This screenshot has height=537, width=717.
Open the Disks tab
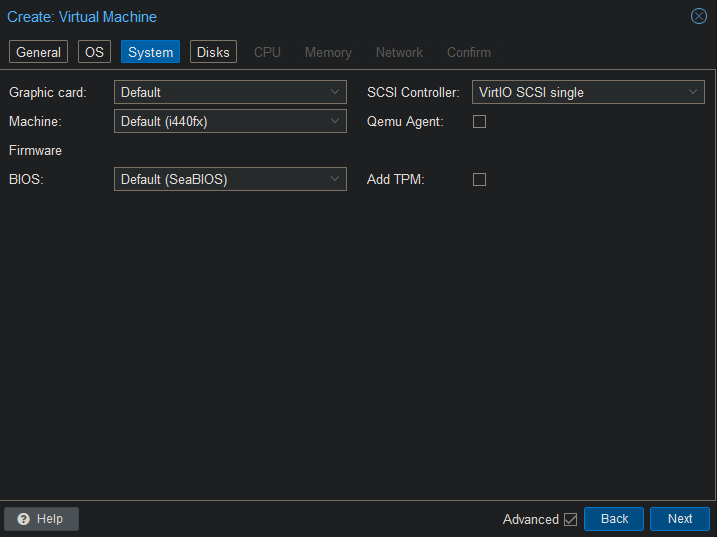pos(213,52)
